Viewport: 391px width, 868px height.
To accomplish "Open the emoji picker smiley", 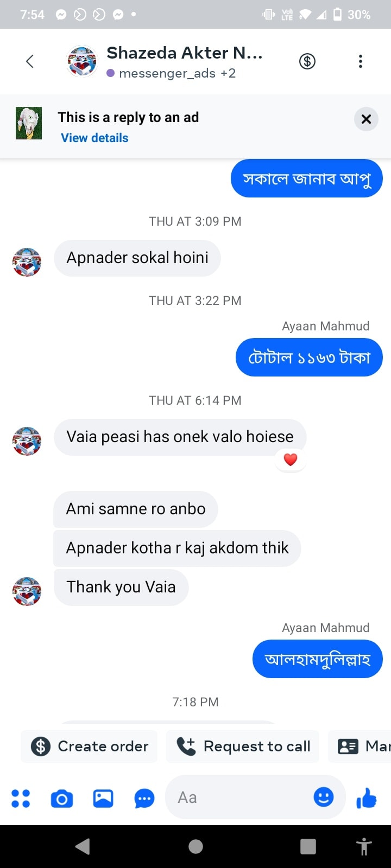I will point(324,797).
